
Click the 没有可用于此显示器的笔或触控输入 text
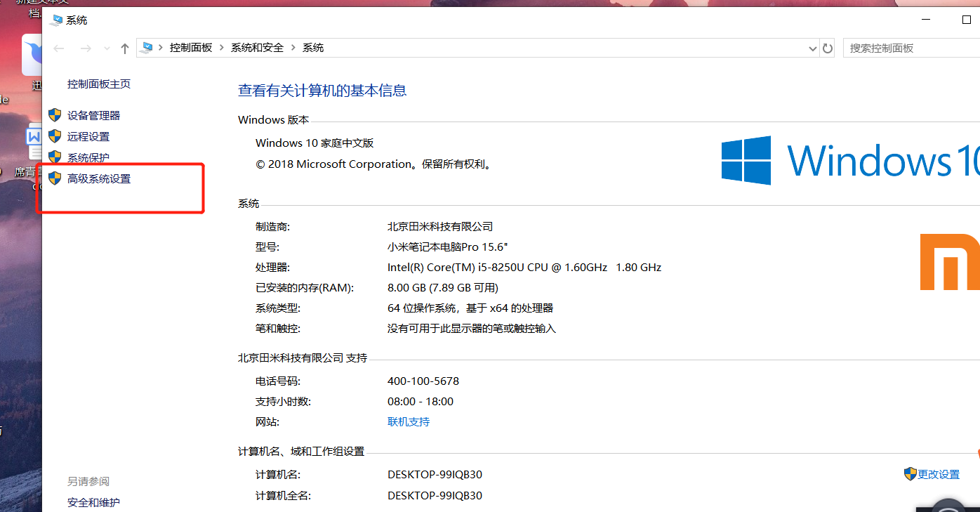click(472, 329)
